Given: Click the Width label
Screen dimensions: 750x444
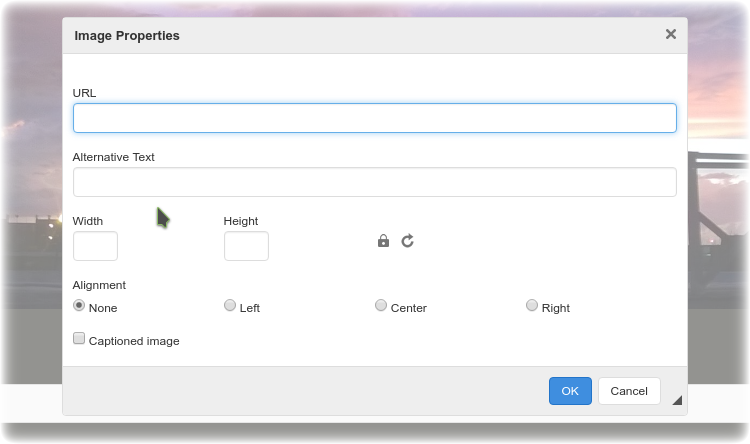Looking at the screenshot, I should [88, 221].
